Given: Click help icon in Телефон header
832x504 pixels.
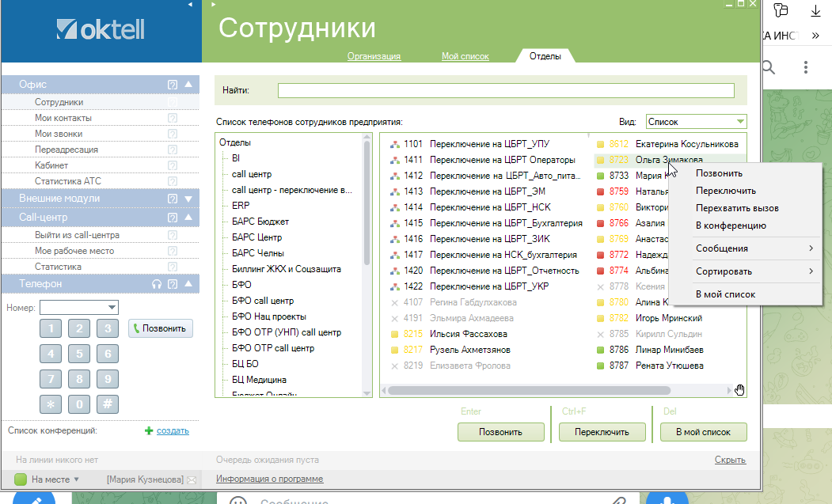Looking at the screenshot, I should [173, 284].
